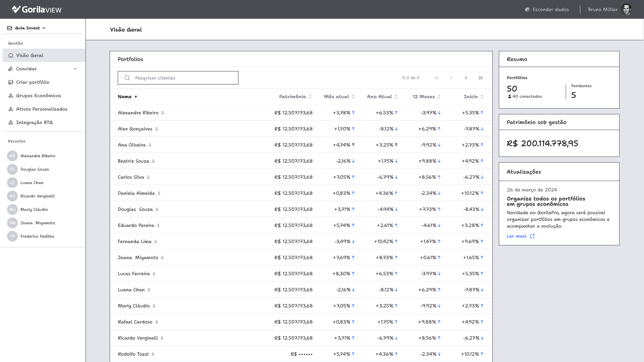Click the Pendentes count 5
This screenshot has height=362, width=644.
coord(574,95)
